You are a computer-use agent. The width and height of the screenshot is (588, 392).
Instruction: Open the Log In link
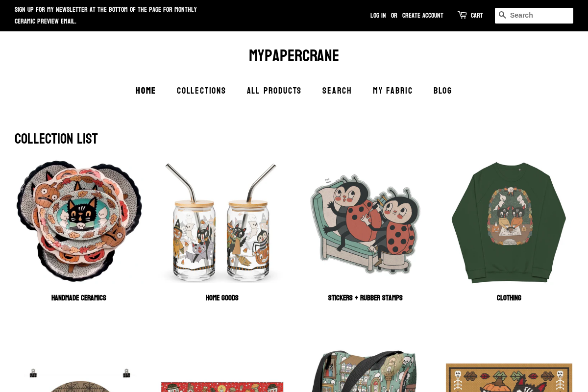(378, 16)
